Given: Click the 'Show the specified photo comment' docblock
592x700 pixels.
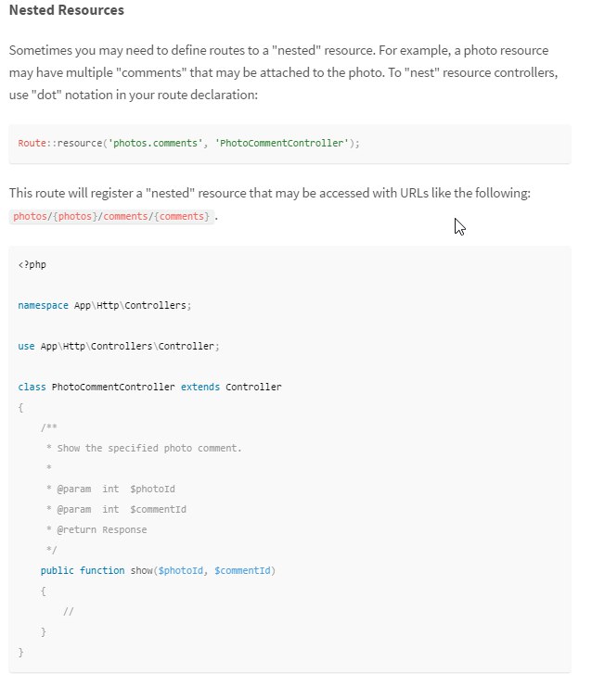Looking at the screenshot, I should [x=144, y=448].
